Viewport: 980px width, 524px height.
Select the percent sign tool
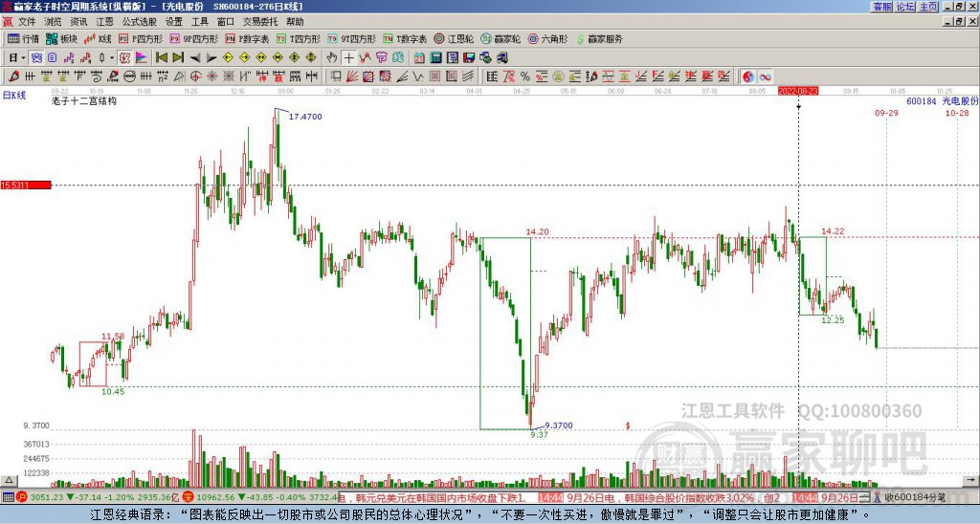[525, 76]
